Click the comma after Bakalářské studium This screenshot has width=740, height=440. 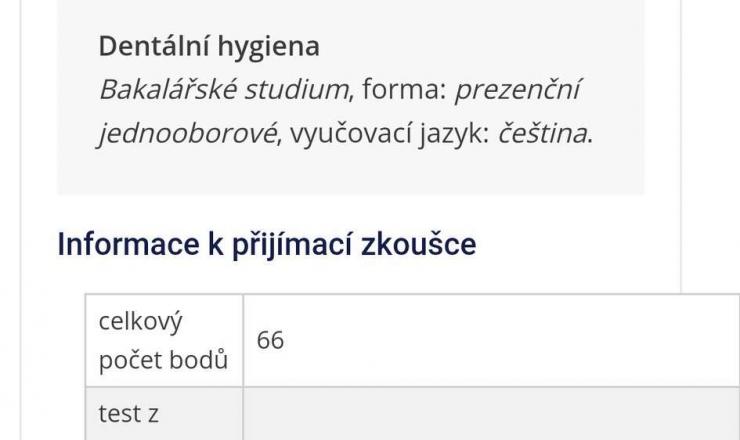point(352,94)
